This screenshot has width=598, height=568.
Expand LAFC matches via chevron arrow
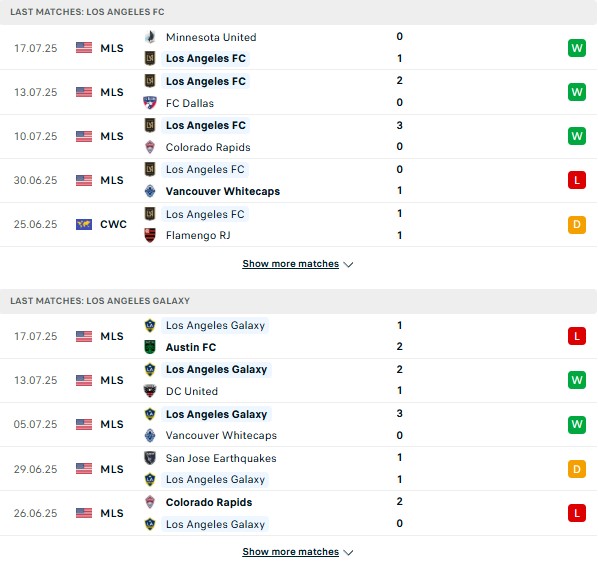348,264
